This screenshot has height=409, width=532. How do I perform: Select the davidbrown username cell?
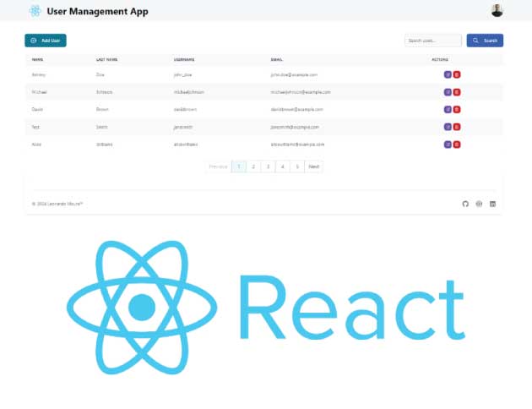tap(185, 109)
